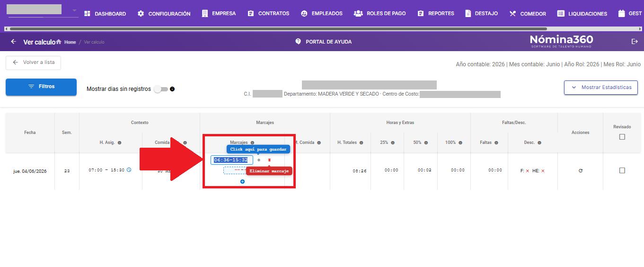
Task: Click the Sem. column header
Action: pyautogui.click(x=67, y=133)
